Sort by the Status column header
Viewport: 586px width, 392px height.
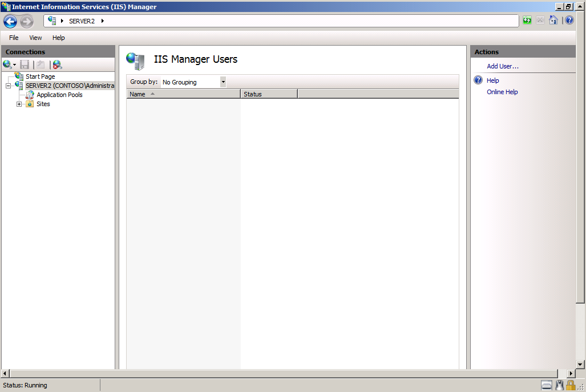tap(269, 94)
